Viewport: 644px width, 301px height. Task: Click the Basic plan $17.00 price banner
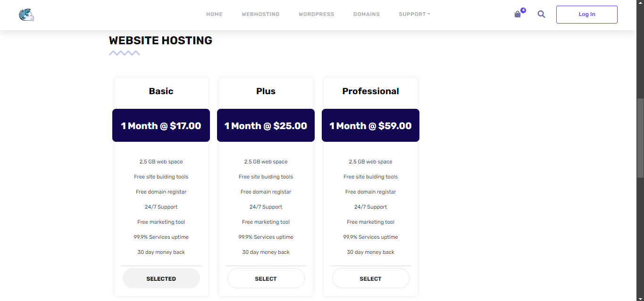point(161,125)
